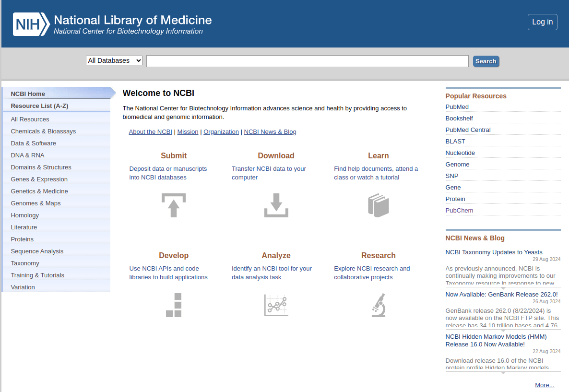
Task: Open Literature sidebar item
Action: (56, 227)
